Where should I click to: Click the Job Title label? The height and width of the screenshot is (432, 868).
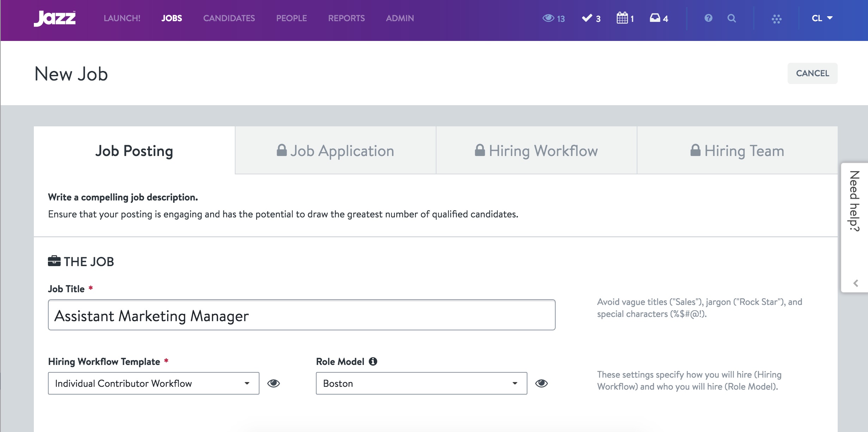click(66, 289)
